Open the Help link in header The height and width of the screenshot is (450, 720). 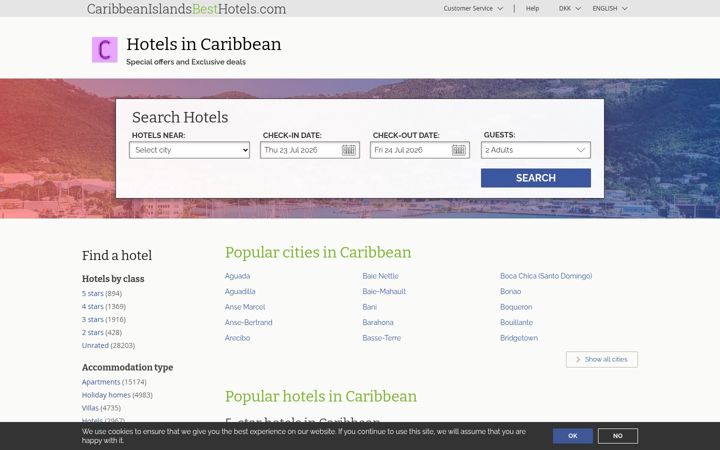[532, 8]
